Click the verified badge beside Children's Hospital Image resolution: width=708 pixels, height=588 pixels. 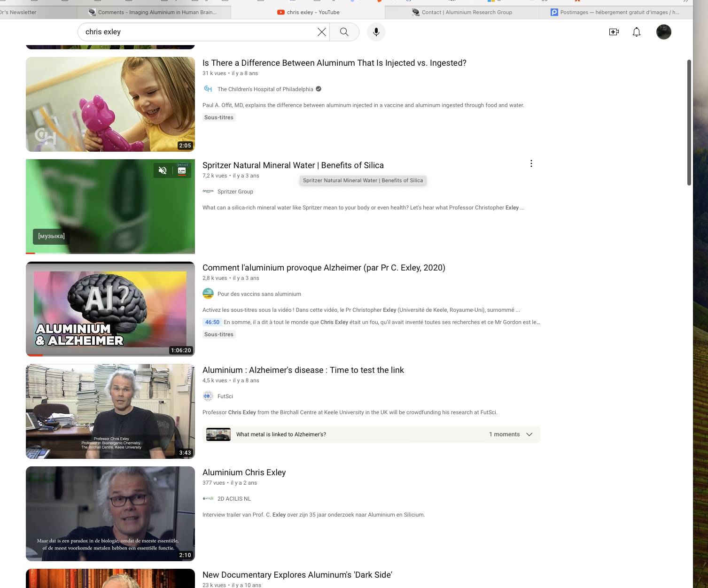click(319, 89)
